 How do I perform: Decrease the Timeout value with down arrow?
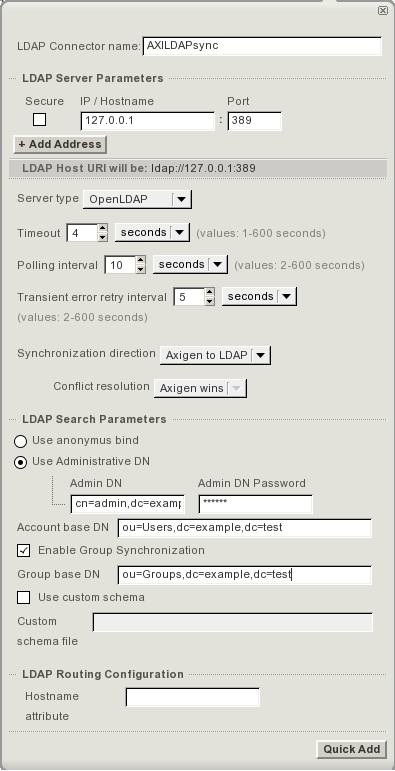[102, 237]
